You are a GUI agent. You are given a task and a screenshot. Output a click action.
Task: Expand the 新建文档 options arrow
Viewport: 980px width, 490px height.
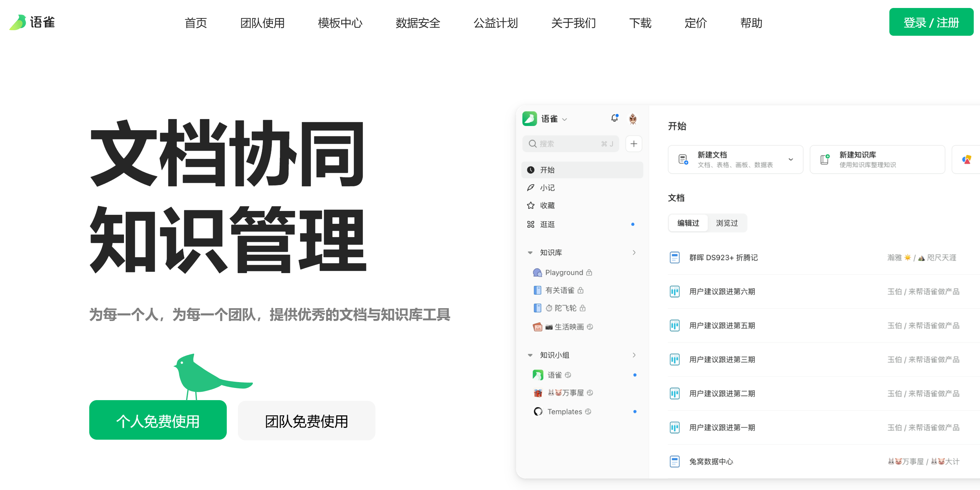point(791,159)
